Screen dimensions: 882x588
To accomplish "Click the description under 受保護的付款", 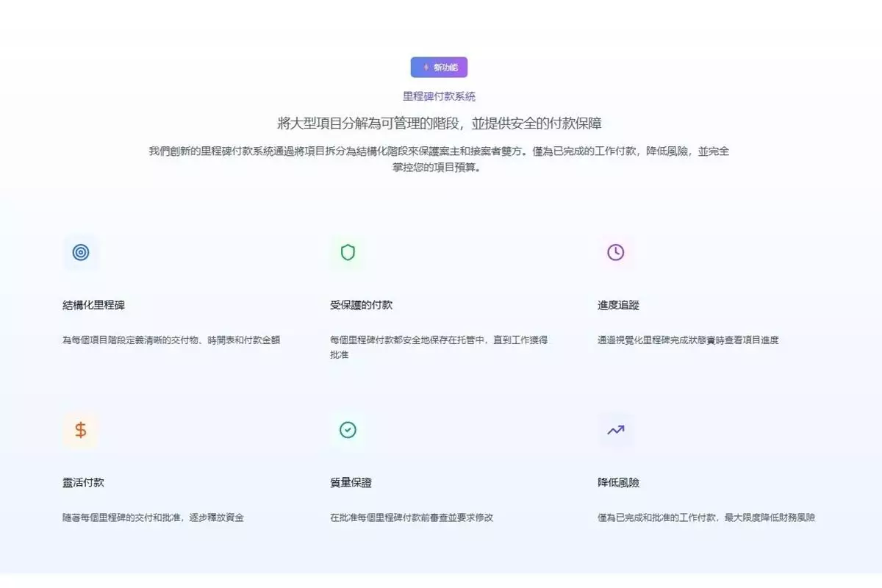I will tap(439, 347).
